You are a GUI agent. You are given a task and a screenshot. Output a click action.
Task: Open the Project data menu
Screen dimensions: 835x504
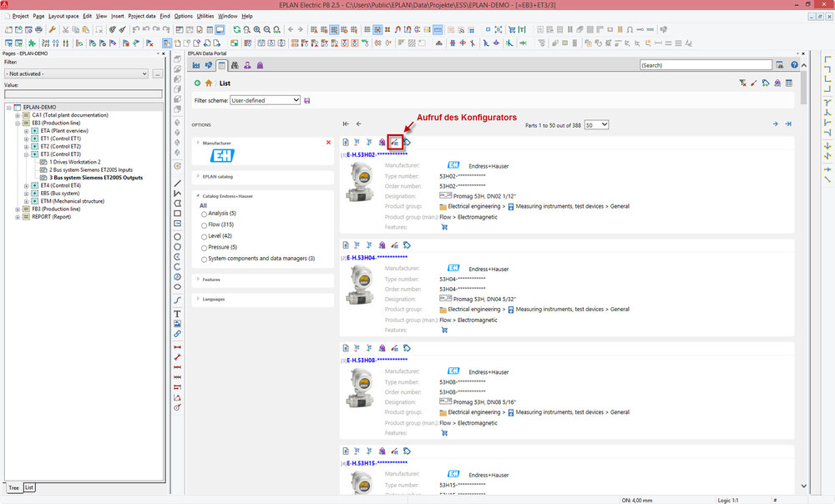tap(142, 16)
